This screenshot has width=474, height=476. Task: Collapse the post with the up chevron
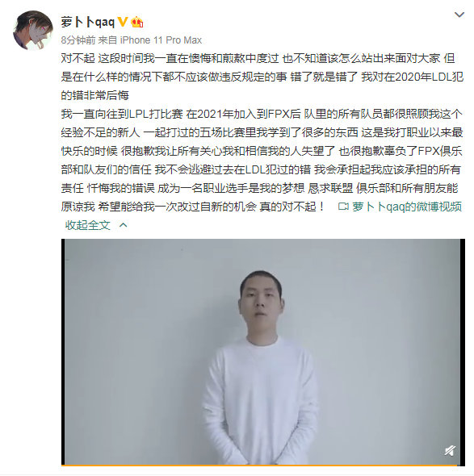[x=123, y=225]
